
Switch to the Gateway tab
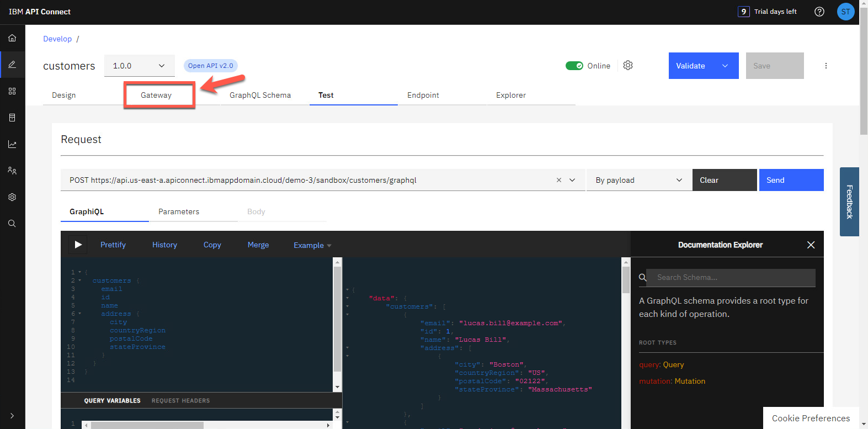tap(156, 95)
